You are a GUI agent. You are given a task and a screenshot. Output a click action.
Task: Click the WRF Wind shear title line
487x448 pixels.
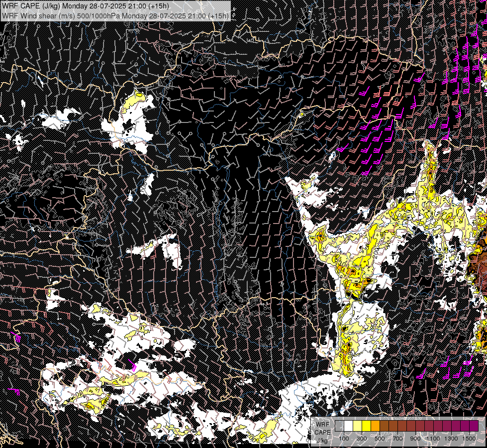[115, 15]
